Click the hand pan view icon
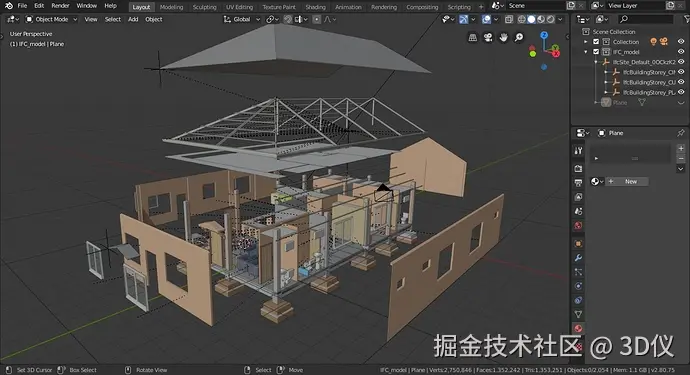 tap(503, 37)
